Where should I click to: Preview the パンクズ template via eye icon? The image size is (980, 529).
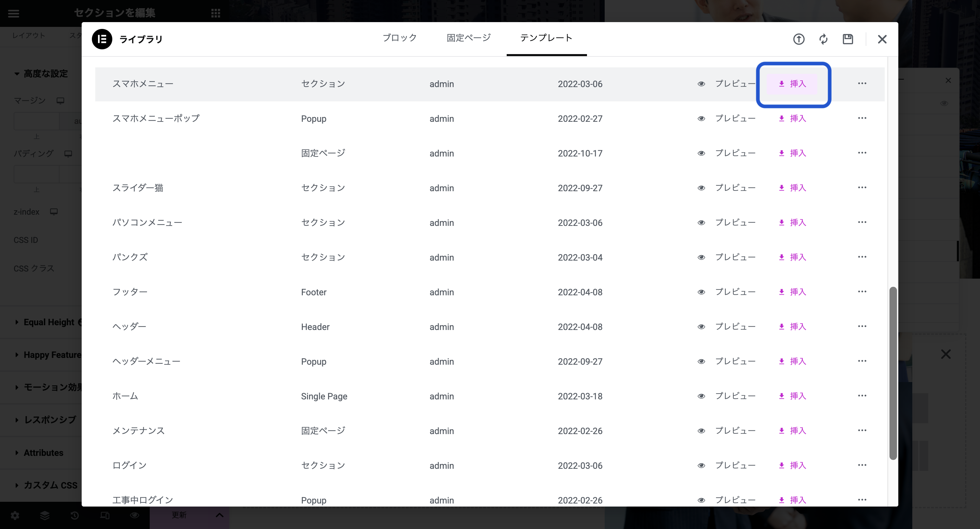coord(701,257)
